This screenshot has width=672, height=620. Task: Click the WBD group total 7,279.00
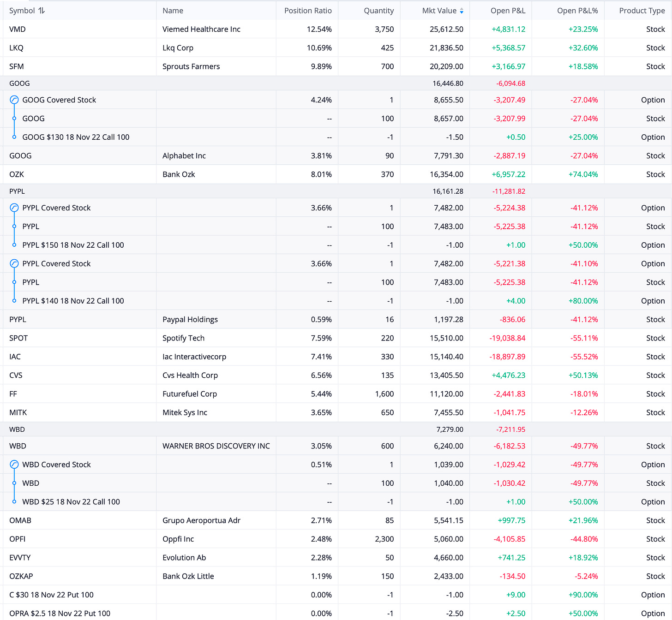pyautogui.click(x=450, y=429)
